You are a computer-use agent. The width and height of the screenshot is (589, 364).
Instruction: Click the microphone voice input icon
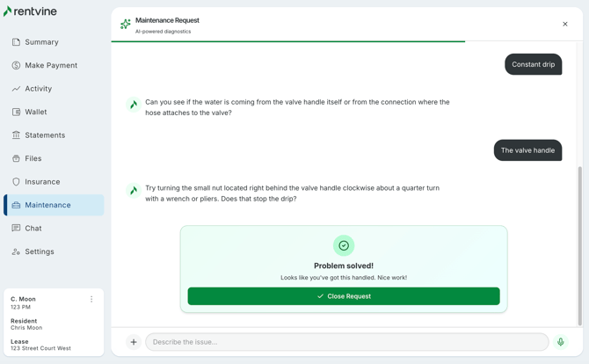561,342
